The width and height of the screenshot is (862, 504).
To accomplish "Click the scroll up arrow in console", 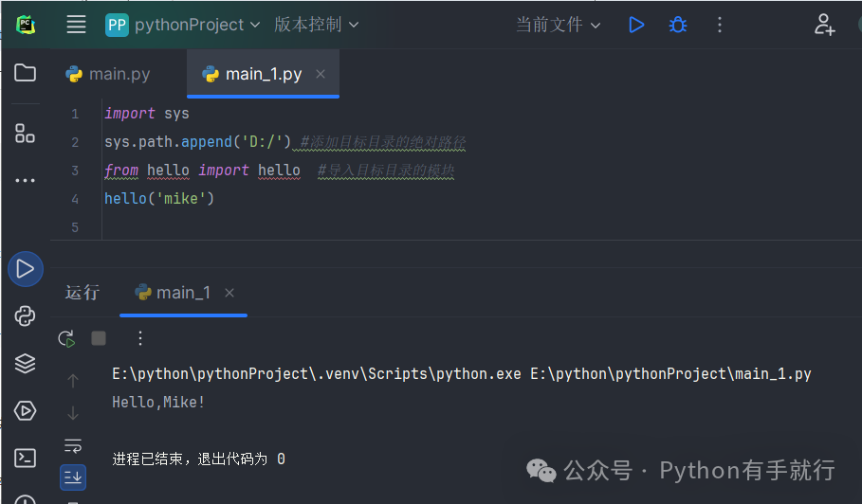I will tap(73, 381).
